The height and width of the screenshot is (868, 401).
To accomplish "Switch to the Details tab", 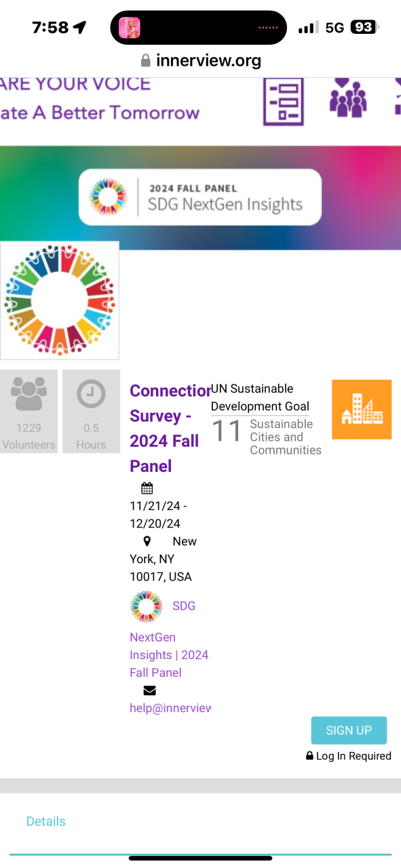I will 46,821.
